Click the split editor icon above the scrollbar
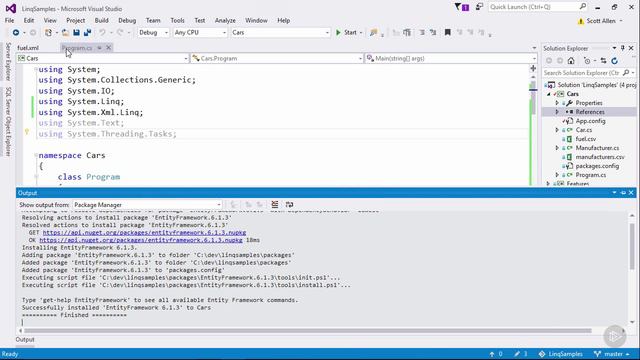Screen dimensions: 640x360 tap(533, 69)
